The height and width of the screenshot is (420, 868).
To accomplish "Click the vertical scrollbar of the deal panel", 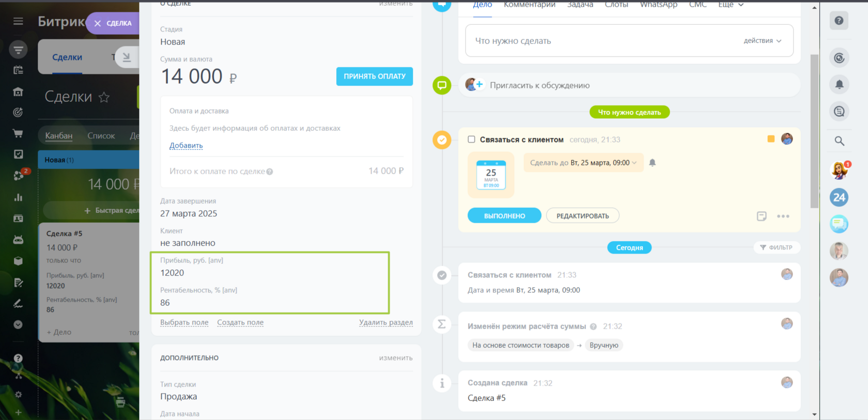I will pos(814,131).
